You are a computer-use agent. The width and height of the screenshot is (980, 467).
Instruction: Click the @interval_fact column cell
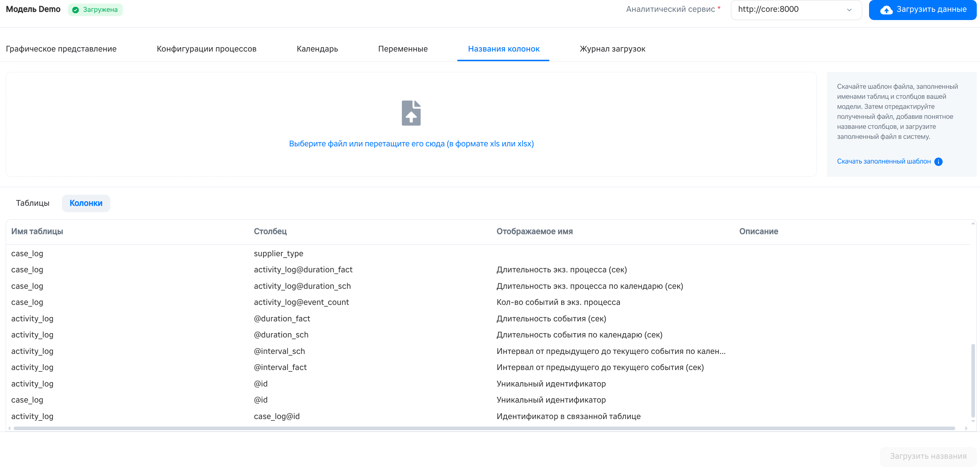point(280,368)
